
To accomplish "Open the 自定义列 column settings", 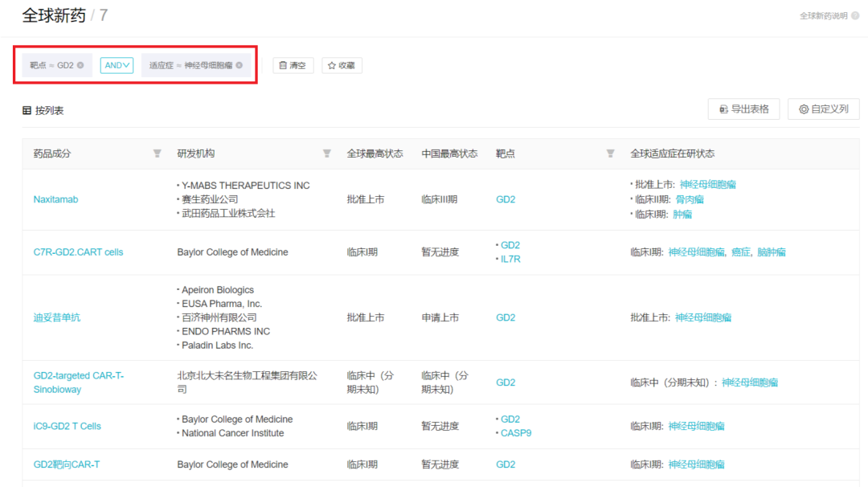I will pos(824,109).
